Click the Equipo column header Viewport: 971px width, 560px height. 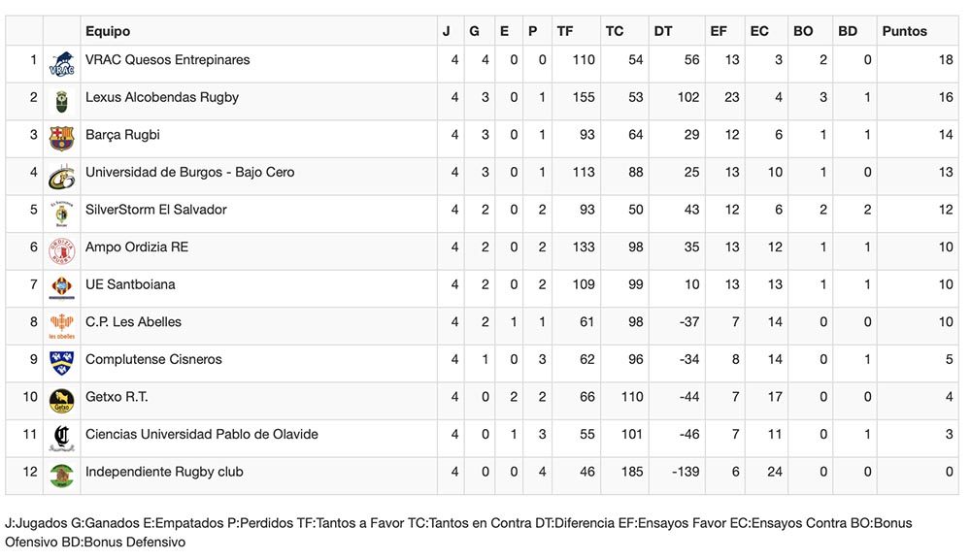(107, 31)
